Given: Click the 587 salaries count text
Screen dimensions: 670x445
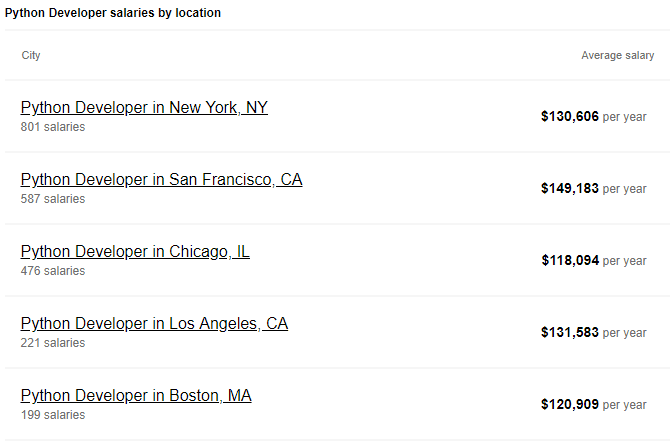Looking at the screenshot, I should (x=53, y=199).
